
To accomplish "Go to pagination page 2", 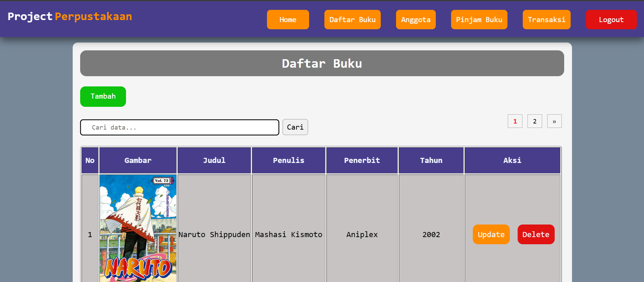I will [x=535, y=121].
